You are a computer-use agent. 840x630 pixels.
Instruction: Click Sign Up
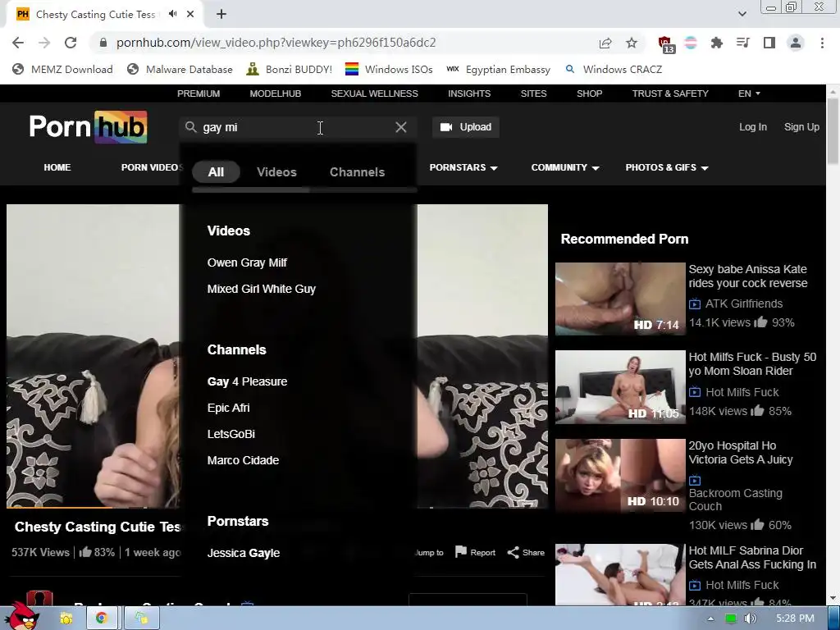[x=801, y=127]
